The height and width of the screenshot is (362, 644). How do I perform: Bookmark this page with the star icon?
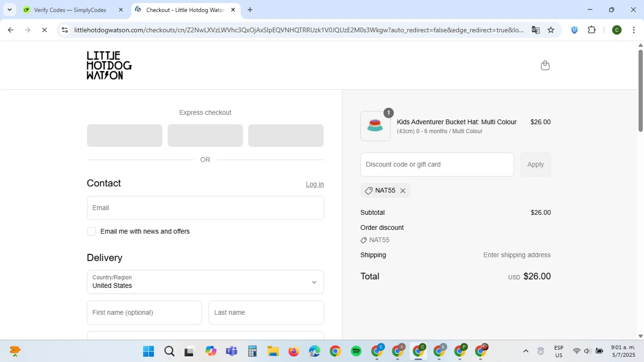(x=551, y=30)
